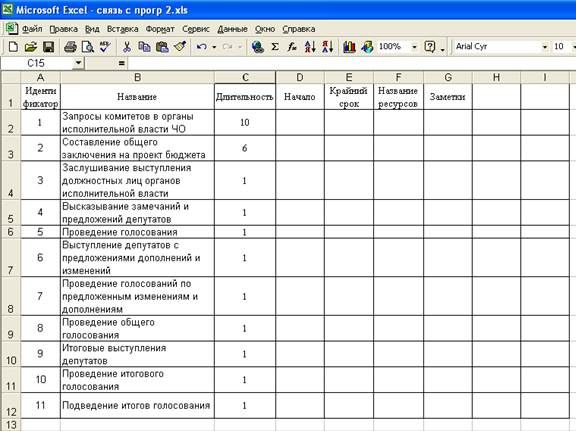Print the sheet using the printer icon
This screenshot has height=431, width=576.
click(x=70, y=47)
